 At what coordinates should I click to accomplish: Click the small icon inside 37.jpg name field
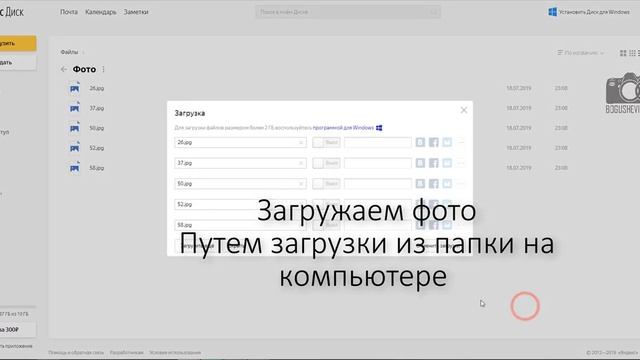point(301,163)
